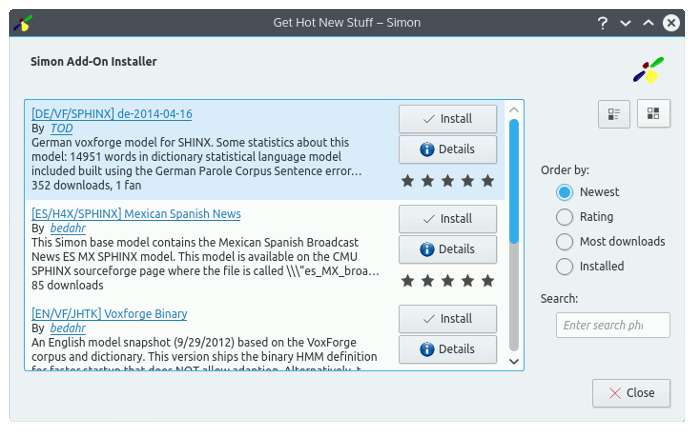This screenshot has height=437, width=700.
Task: Install the de-2014-04-16 German model
Action: (448, 118)
